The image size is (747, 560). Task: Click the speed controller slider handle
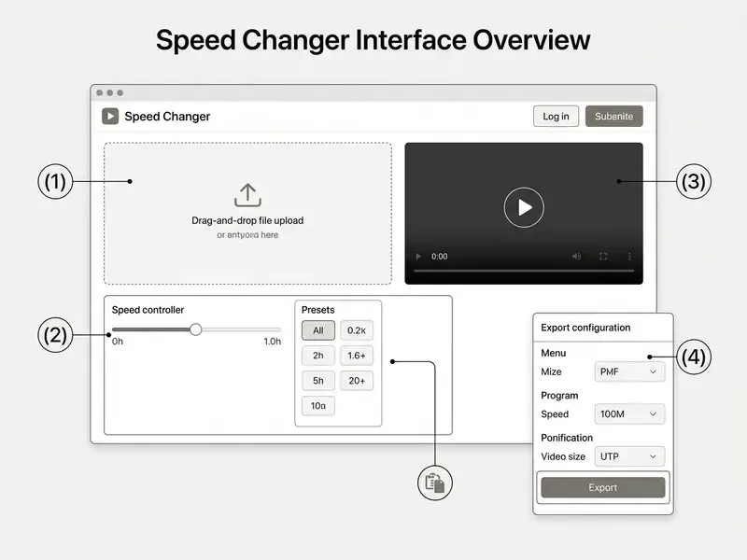click(x=195, y=329)
